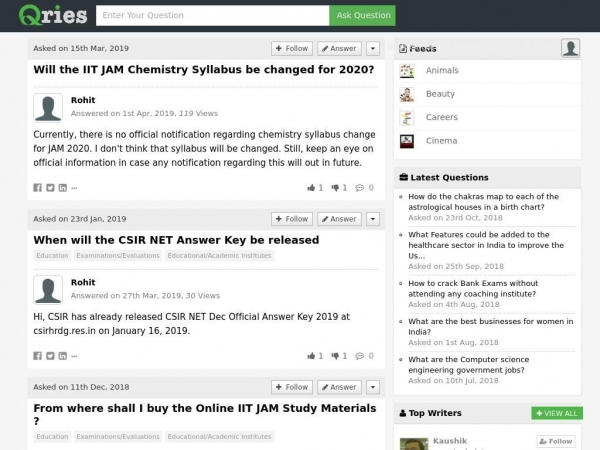Click the user profile icon beside Feeds
The width and height of the screenshot is (600, 450).
coord(570,48)
